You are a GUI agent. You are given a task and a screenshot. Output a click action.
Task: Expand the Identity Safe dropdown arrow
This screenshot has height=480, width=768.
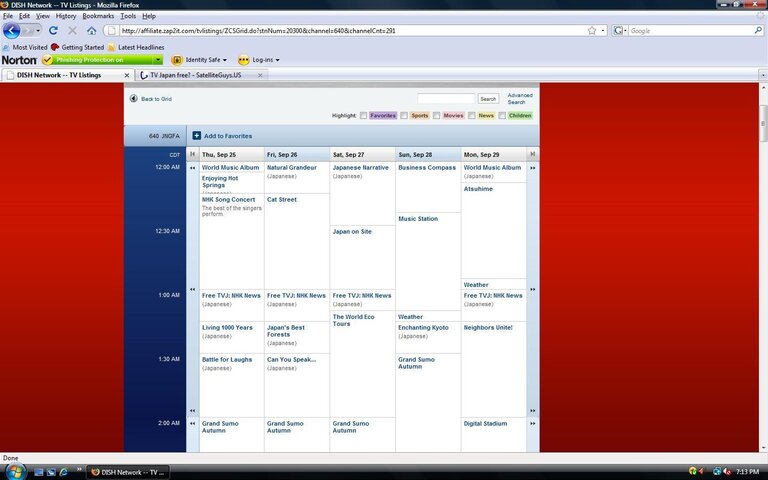[225, 60]
